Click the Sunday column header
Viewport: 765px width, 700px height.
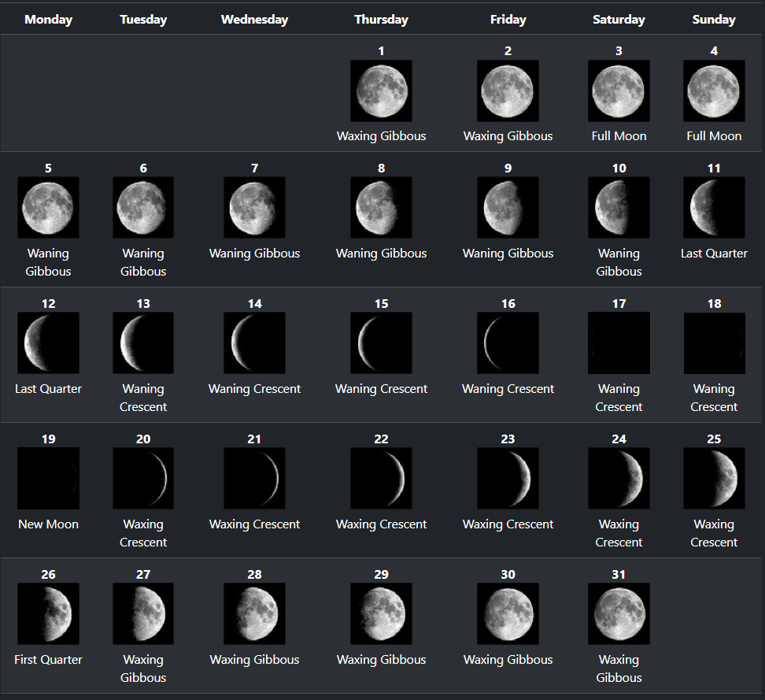click(x=714, y=20)
